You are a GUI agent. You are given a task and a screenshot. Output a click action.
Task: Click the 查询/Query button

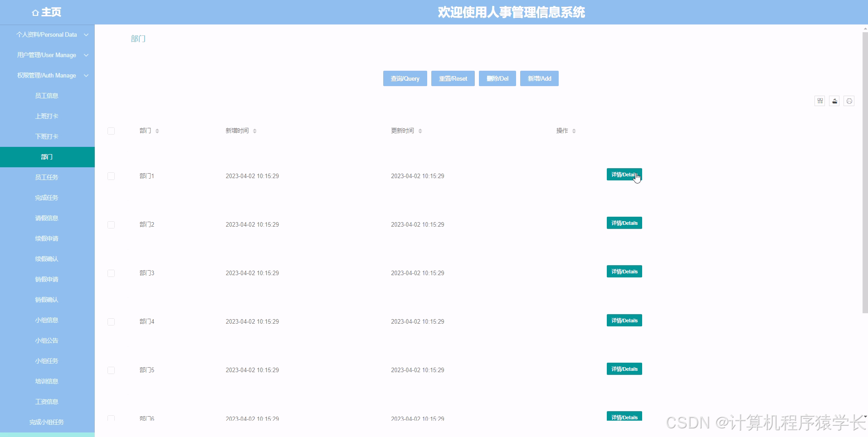tap(405, 78)
